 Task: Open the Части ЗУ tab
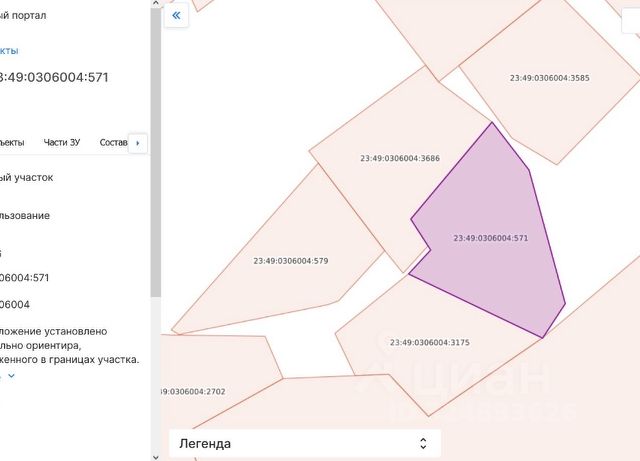(62, 143)
